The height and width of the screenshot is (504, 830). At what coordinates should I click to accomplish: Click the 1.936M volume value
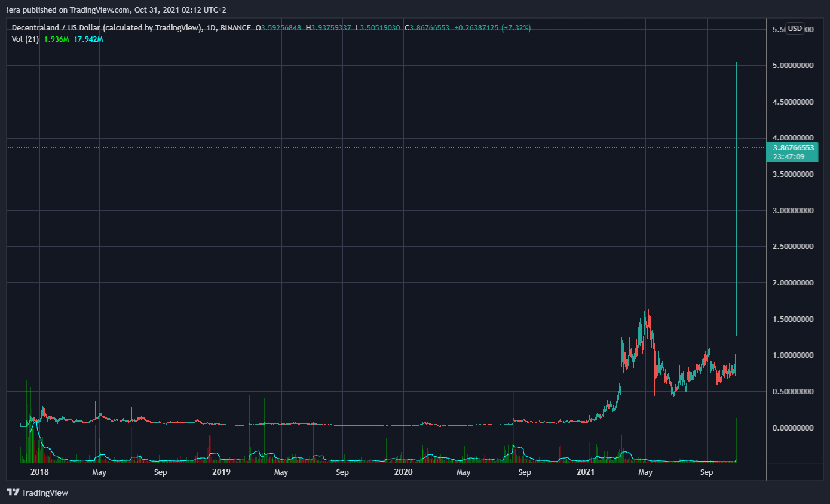point(56,39)
